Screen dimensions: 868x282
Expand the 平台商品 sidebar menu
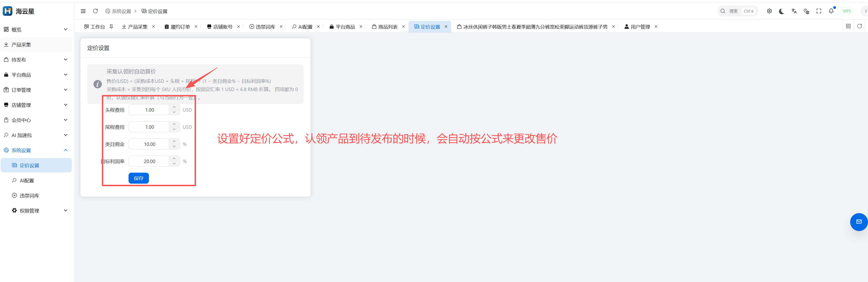click(36, 75)
